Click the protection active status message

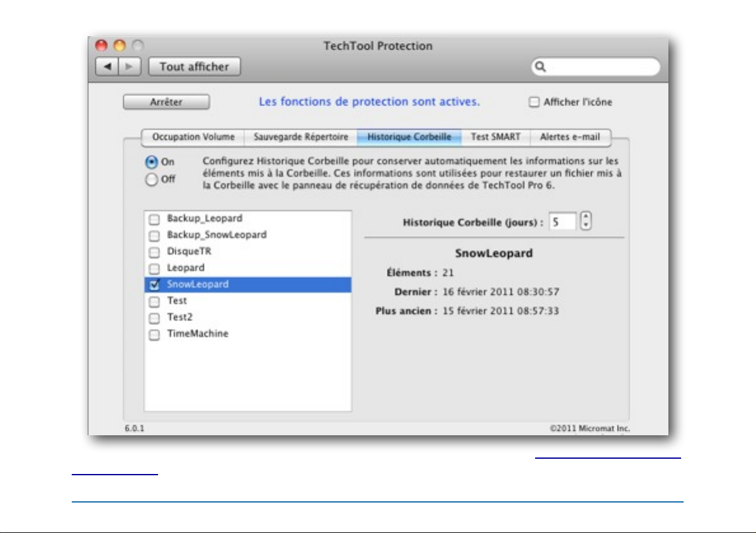point(369,102)
